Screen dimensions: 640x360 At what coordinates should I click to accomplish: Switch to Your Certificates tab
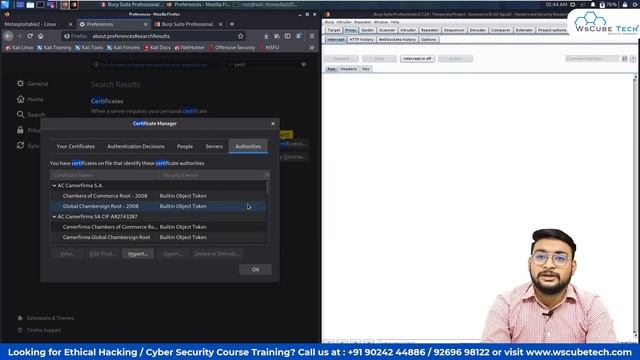76,146
